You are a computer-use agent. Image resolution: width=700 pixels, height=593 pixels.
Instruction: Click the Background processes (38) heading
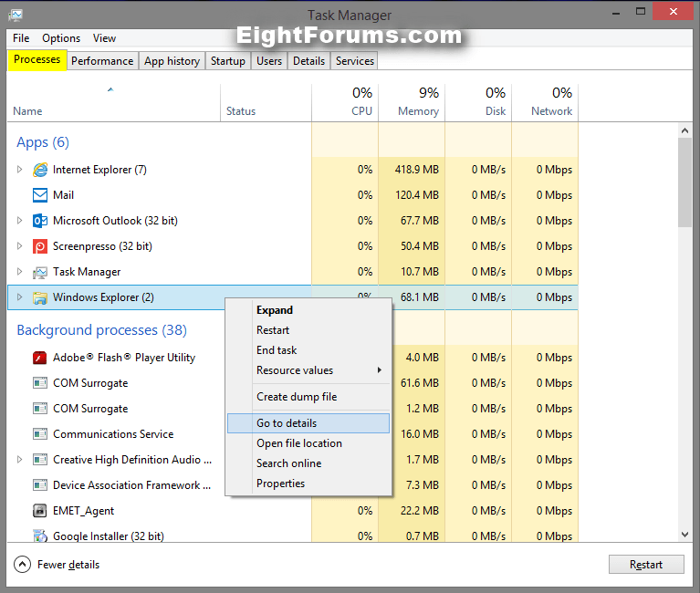[x=102, y=330]
